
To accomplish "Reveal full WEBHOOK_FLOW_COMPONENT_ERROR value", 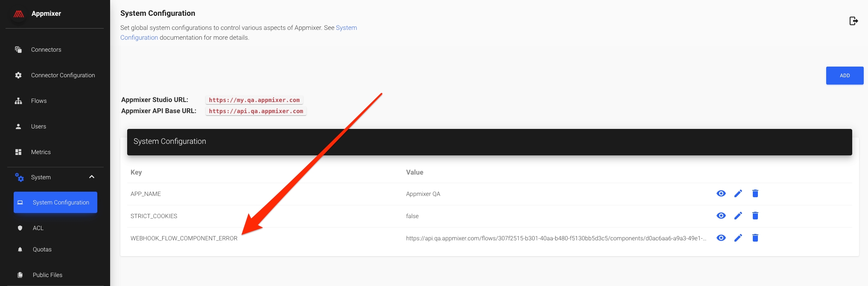I will point(721,238).
